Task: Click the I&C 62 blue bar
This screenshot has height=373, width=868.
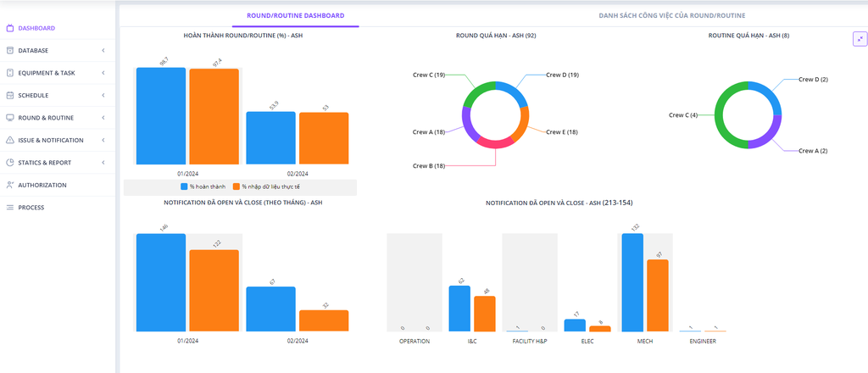Action: tap(459, 309)
